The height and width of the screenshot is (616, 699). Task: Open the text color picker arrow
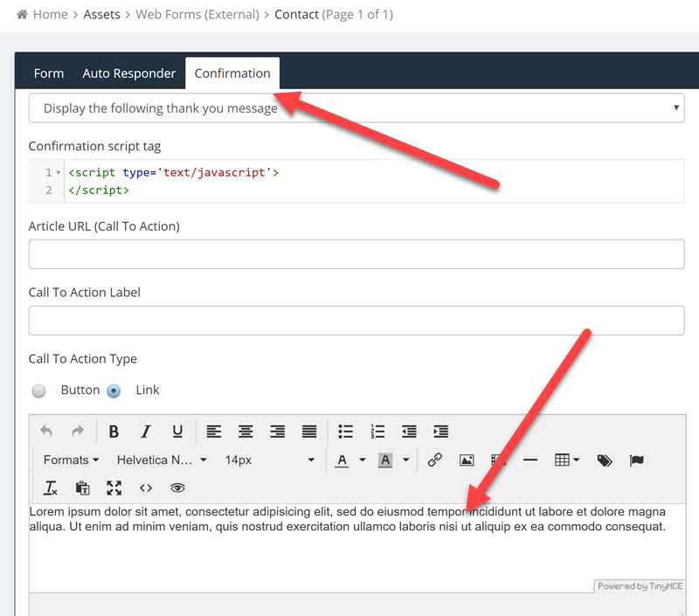click(x=363, y=460)
